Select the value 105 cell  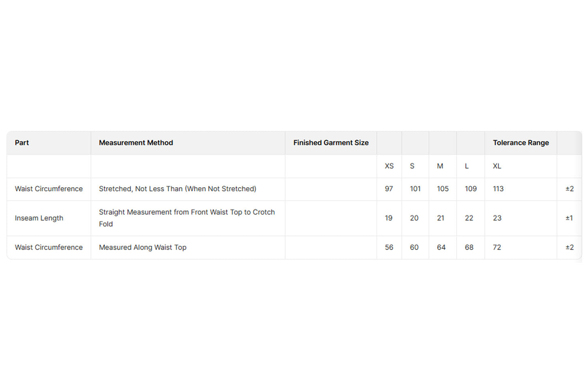point(442,189)
